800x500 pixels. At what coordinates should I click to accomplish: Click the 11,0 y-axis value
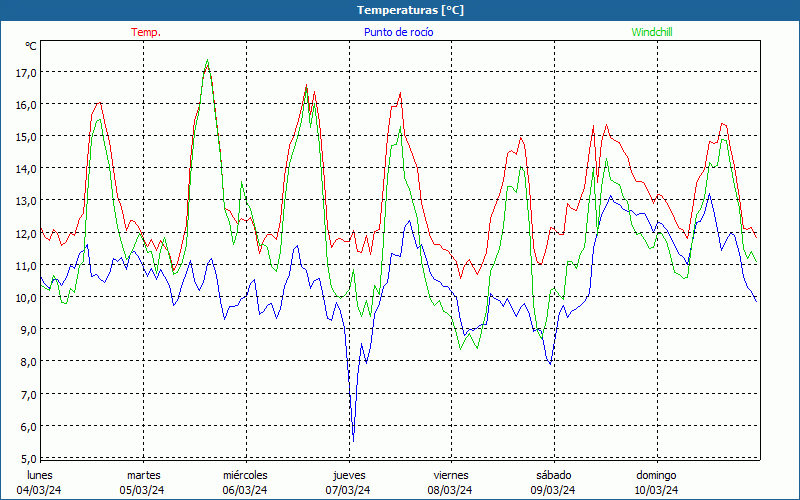click(x=26, y=266)
